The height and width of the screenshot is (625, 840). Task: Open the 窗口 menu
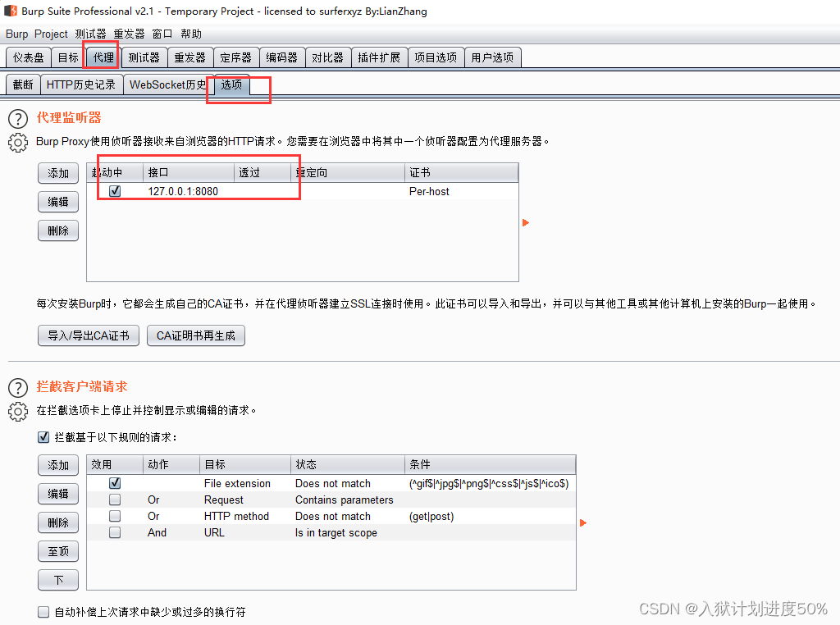(162, 34)
